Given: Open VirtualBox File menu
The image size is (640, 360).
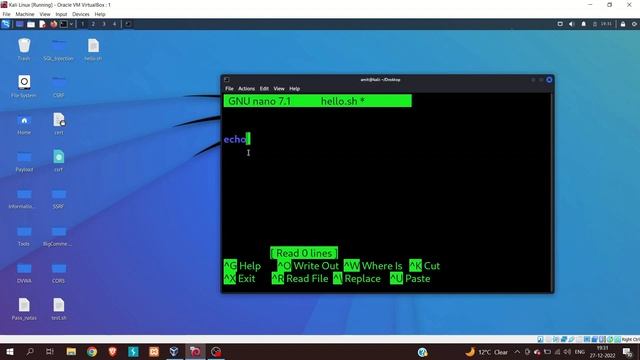Looking at the screenshot, I should click(6, 14).
